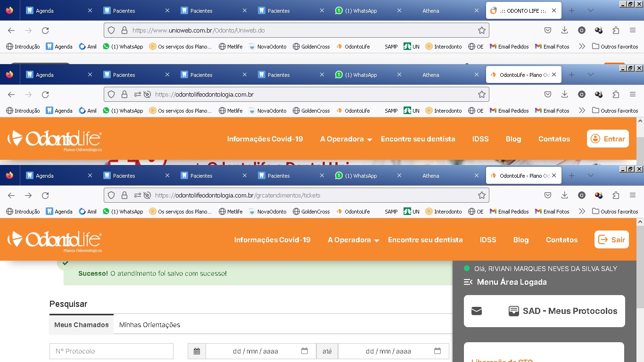Open Contatos in the middle Entrar window
The image size is (644, 362).
(554, 139)
